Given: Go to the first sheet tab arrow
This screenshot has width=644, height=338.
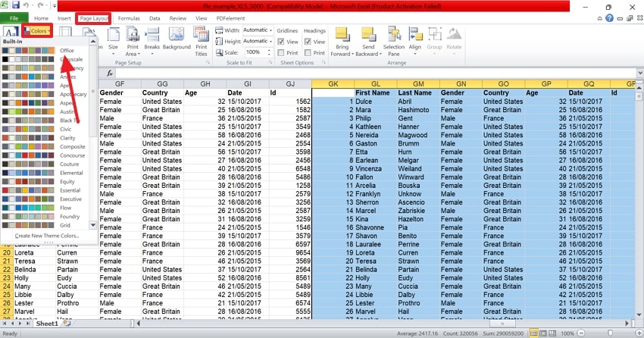Looking at the screenshot, I should (x=5, y=324).
